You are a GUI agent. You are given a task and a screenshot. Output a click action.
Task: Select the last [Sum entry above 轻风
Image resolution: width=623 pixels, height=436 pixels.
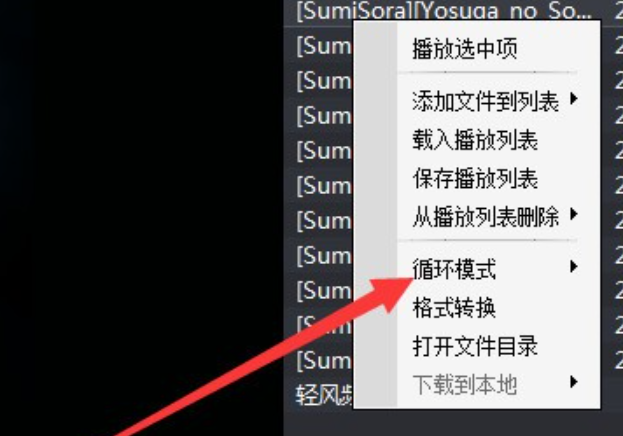pyautogui.click(x=324, y=360)
